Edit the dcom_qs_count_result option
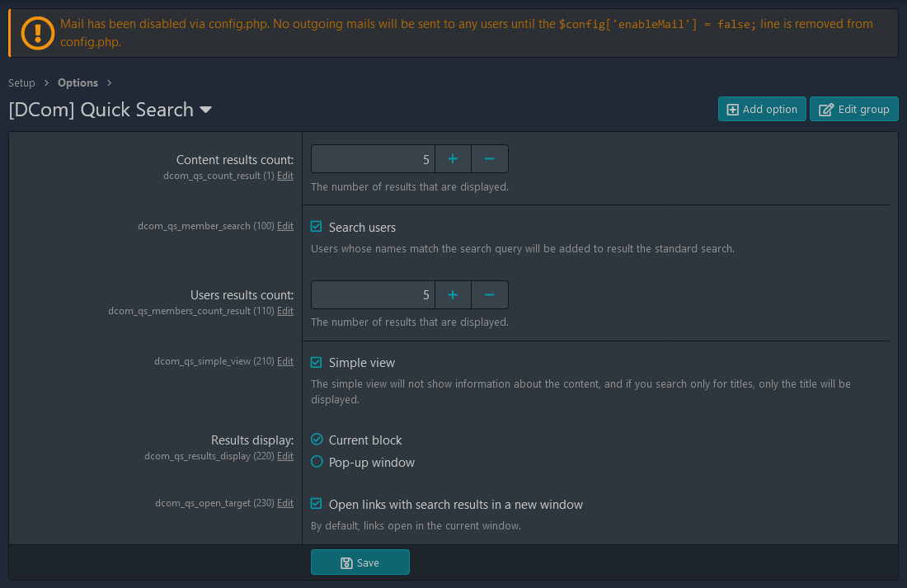 [284, 175]
